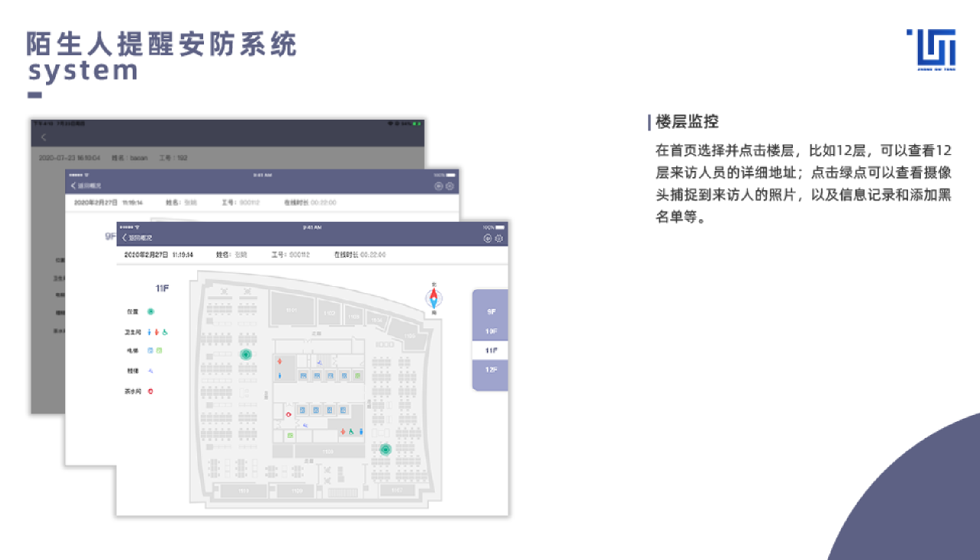Switch to the 12F floor tab
Viewport: 980px width, 560px height.
(492, 370)
